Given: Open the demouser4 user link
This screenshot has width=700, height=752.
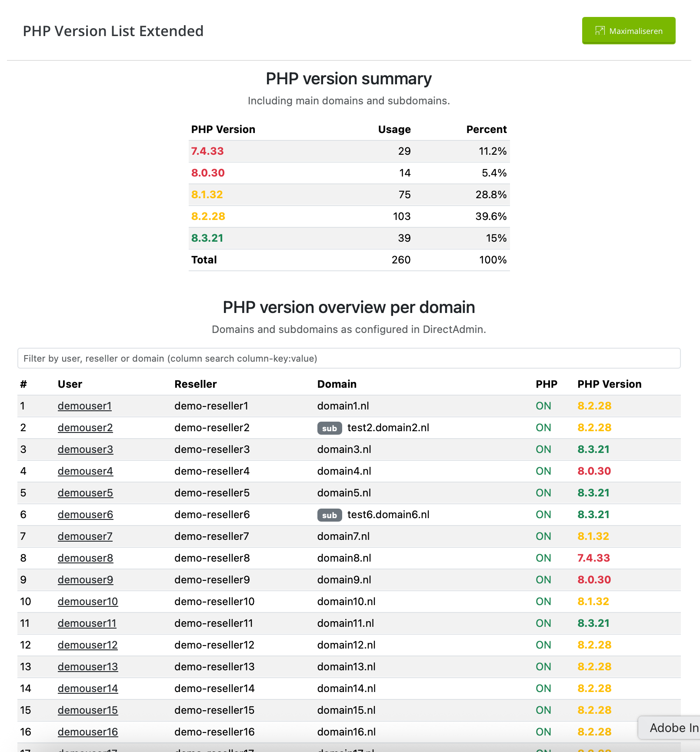Looking at the screenshot, I should pyautogui.click(x=85, y=471).
